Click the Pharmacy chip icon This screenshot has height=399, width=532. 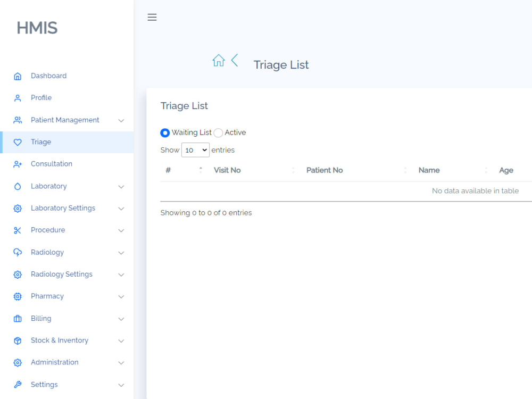pos(18,296)
